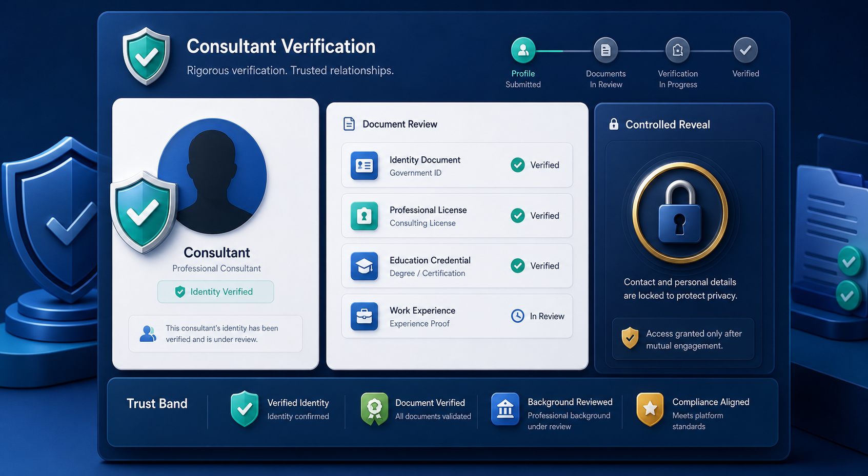The width and height of the screenshot is (868, 476).
Task: Click 'Rigorous verification. Trusted relationships.' tagline
Action: point(290,70)
